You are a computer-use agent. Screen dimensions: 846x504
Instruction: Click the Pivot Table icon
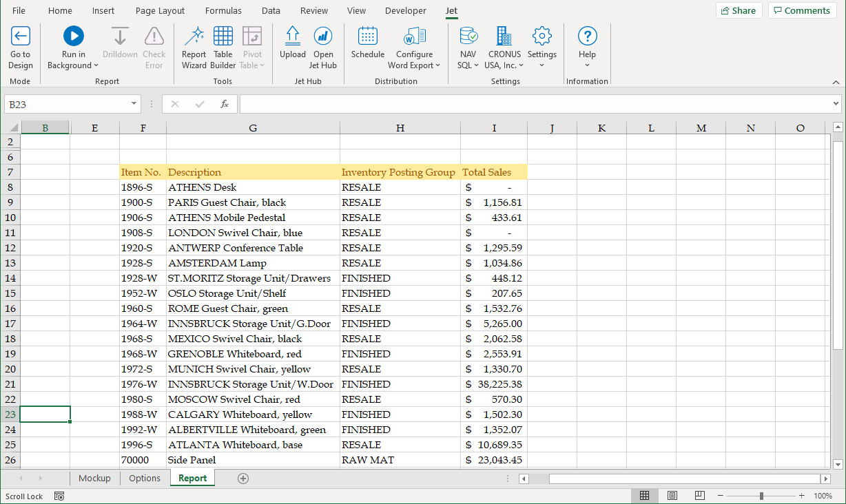[x=252, y=36]
